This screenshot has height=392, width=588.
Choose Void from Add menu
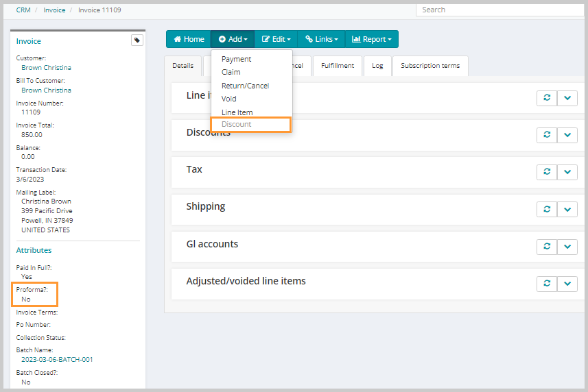tap(228, 99)
